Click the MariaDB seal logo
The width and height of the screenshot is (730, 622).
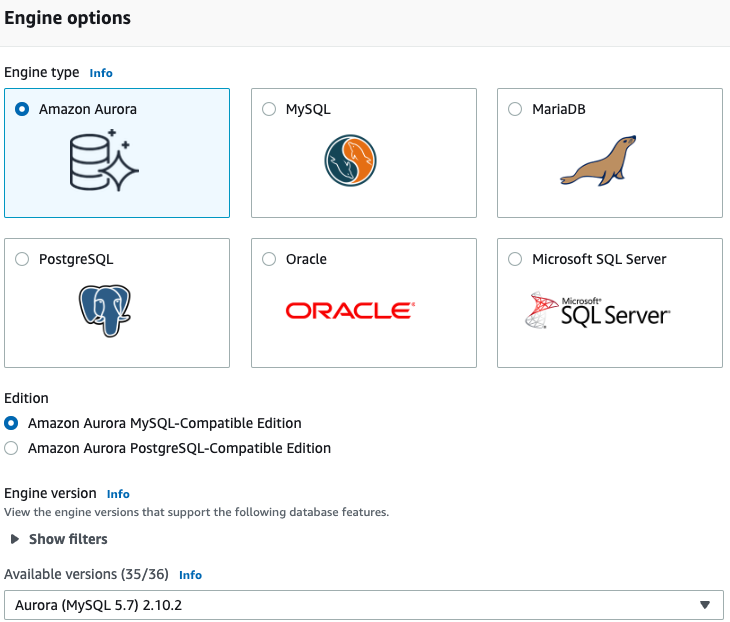click(598, 161)
